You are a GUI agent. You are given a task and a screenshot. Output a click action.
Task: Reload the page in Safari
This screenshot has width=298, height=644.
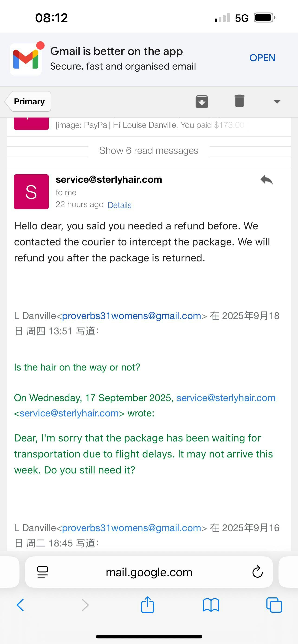(x=257, y=572)
